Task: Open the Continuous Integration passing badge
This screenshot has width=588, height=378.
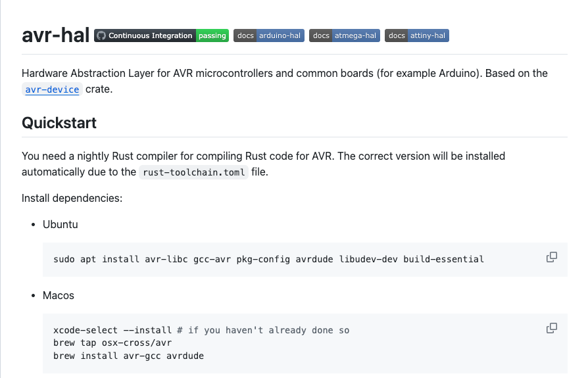Action: click(161, 35)
